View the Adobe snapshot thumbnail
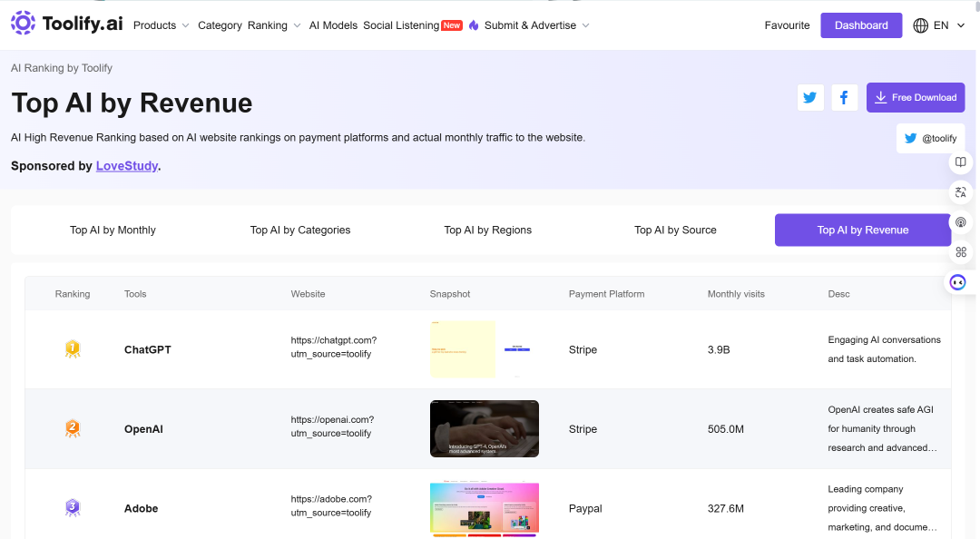The width and height of the screenshot is (980, 539). tap(485, 508)
